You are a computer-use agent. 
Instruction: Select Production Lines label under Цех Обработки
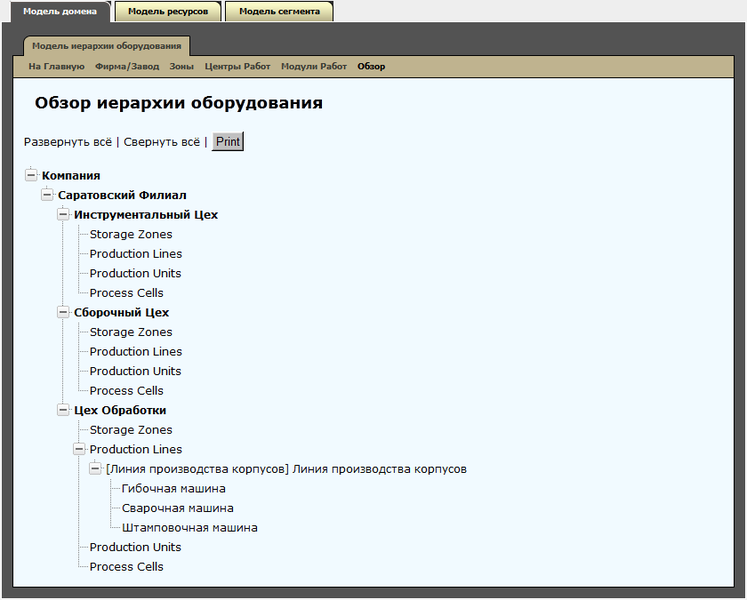click(136, 449)
